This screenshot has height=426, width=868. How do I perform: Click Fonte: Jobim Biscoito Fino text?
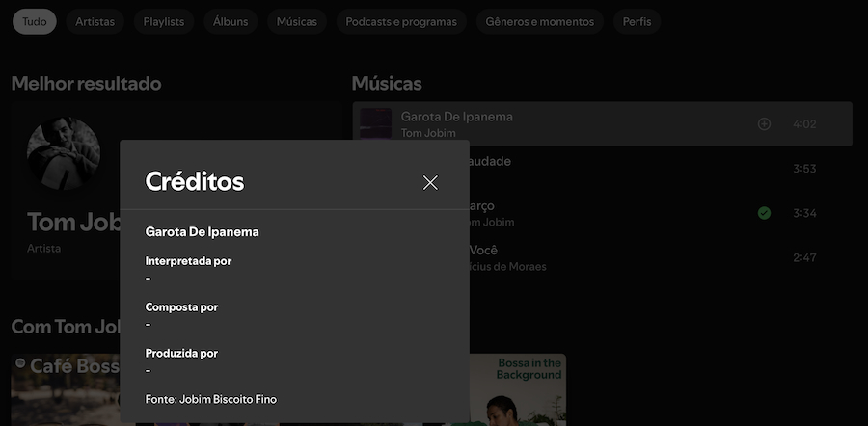click(211, 399)
